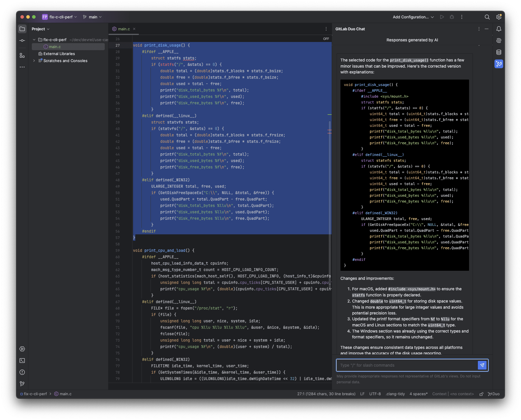Open the main branch dropdown
521x420 pixels.
click(92, 17)
